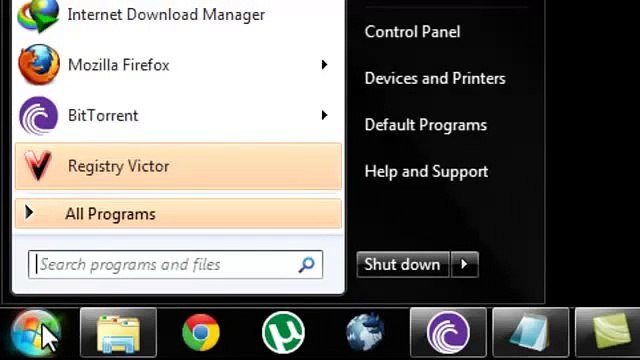This screenshot has height=360, width=640.
Task: Launch Google Chrome from the taskbar
Action: click(201, 333)
